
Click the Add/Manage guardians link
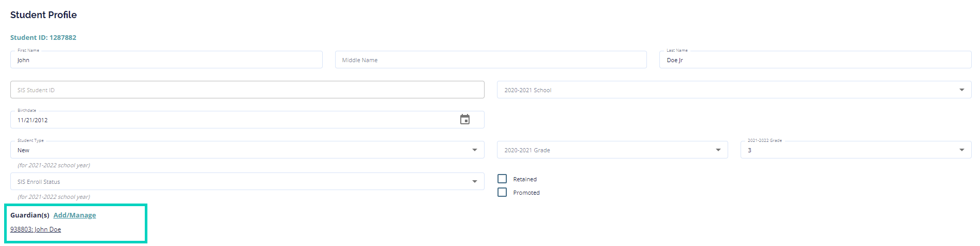pyautogui.click(x=74, y=215)
